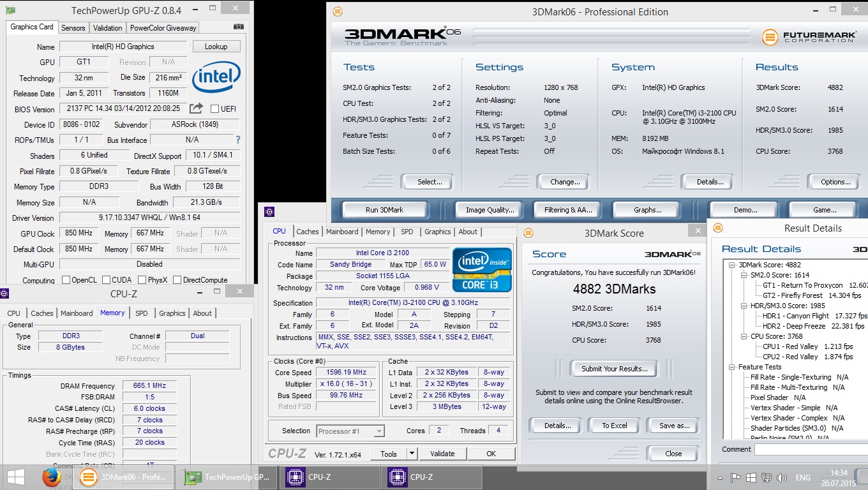Collapse the 3DMark Score tree node
The image size is (868, 490).
[731, 265]
